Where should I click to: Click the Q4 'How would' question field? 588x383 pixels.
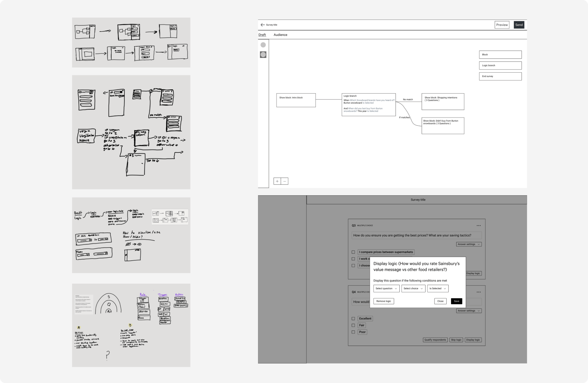click(361, 302)
